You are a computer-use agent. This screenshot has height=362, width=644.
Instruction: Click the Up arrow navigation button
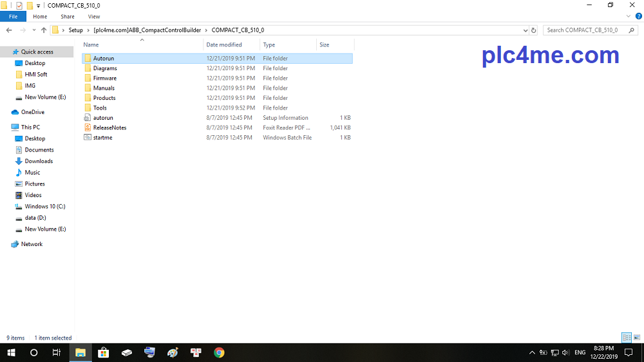pyautogui.click(x=44, y=30)
